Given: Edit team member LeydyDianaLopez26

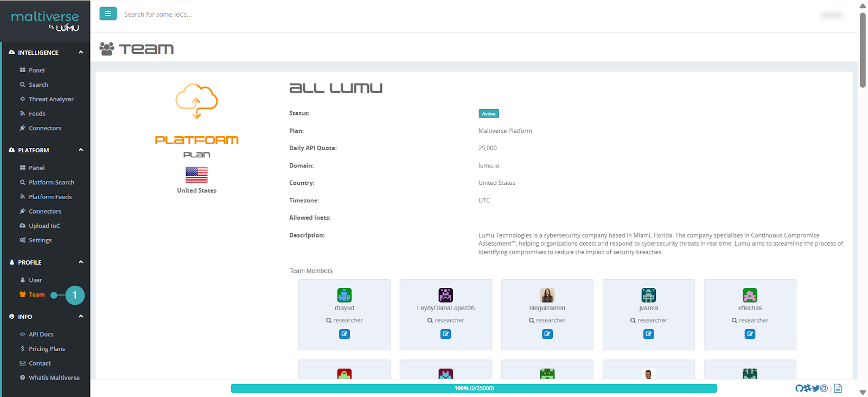Looking at the screenshot, I should click(x=445, y=334).
